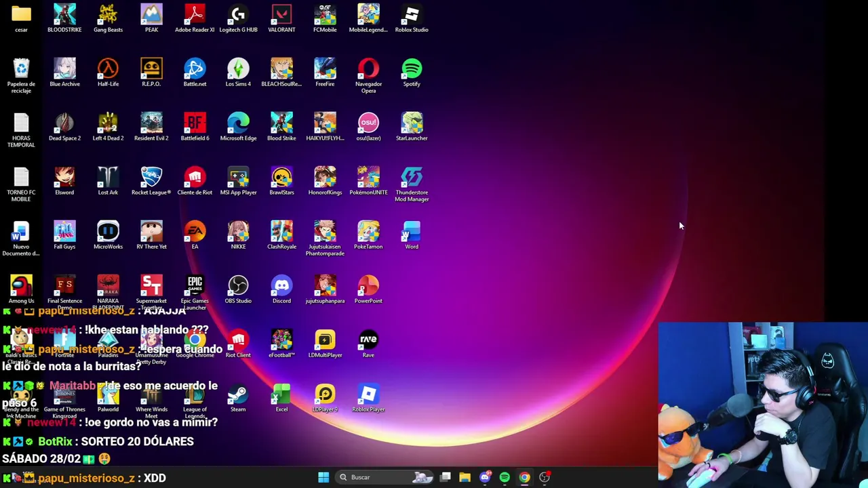Open the Excel desktop shortcut
This screenshot has width=868, height=488.
pyautogui.click(x=281, y=398)
